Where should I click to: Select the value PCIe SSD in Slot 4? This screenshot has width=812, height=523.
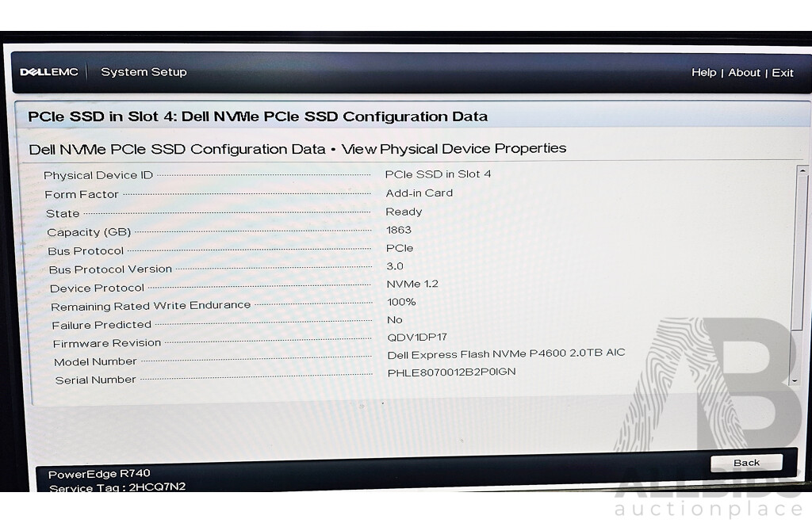pyautogui.click(x=438, y=174)
